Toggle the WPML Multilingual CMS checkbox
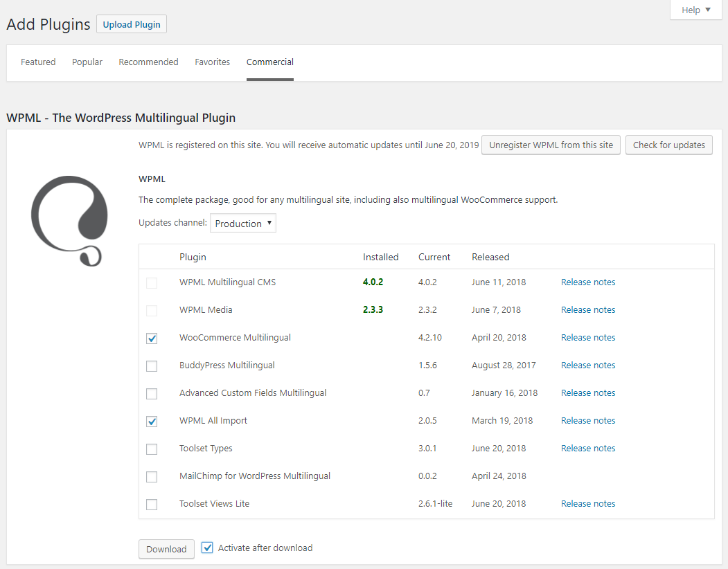Viewport: 728px width, 569px height. click(152, 282)
